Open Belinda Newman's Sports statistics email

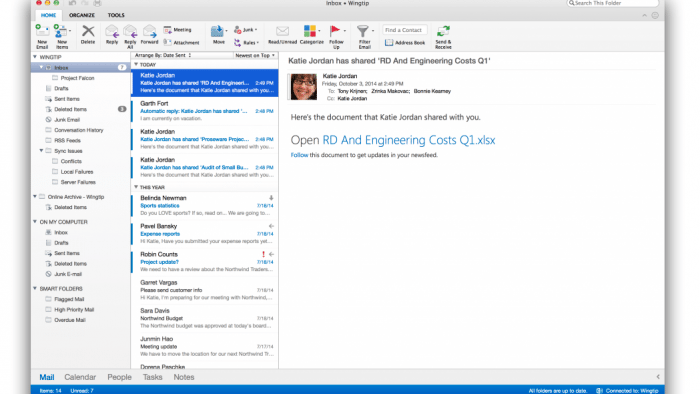coord(205,205)
